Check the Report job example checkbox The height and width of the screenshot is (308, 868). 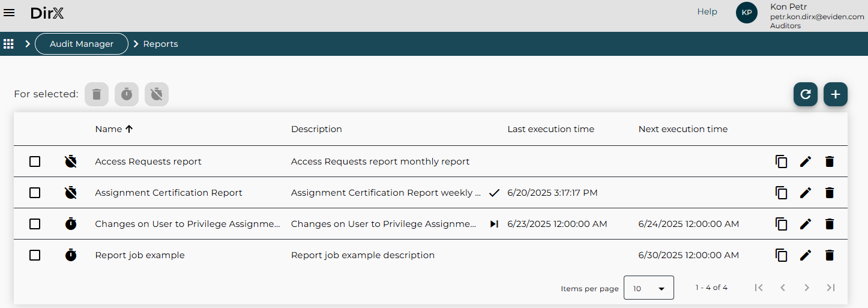[35, 255]
